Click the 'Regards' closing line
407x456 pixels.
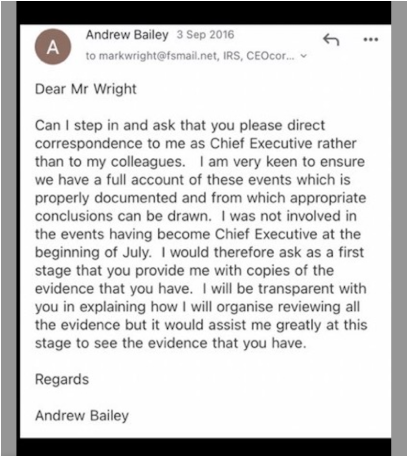click(x=62, y=380)
